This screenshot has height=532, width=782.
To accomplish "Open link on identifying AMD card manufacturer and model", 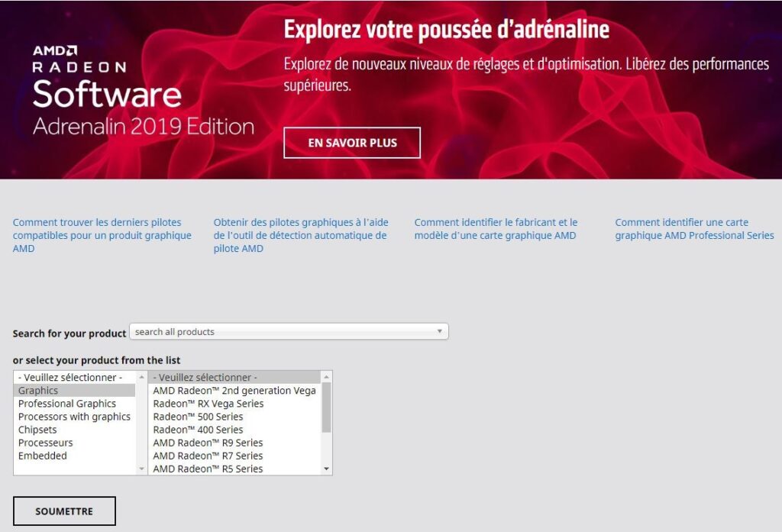I will click(x=496, y=229).
